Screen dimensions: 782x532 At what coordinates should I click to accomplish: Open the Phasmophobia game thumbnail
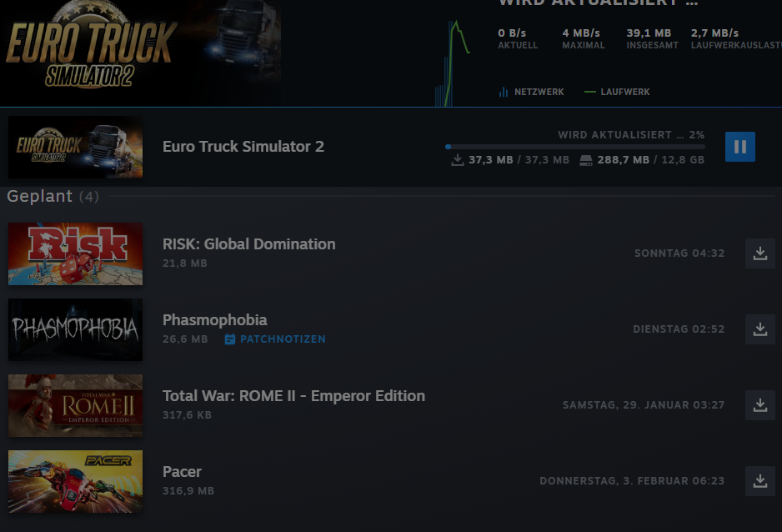pyautogui.click(x=75, y=329)
